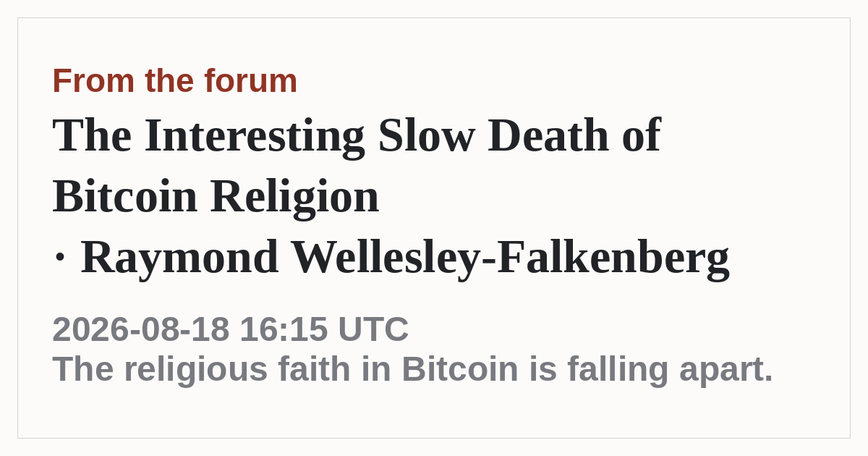Click "Bitcoin" in the grey summary line
The width and height of the screenshot is (868, 456).
460,369
